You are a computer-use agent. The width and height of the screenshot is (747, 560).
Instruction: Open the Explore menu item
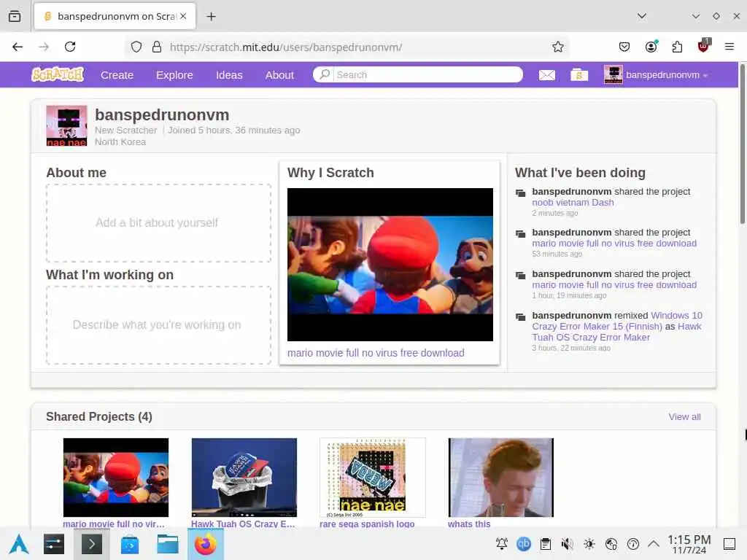click(x=174, y=75)
